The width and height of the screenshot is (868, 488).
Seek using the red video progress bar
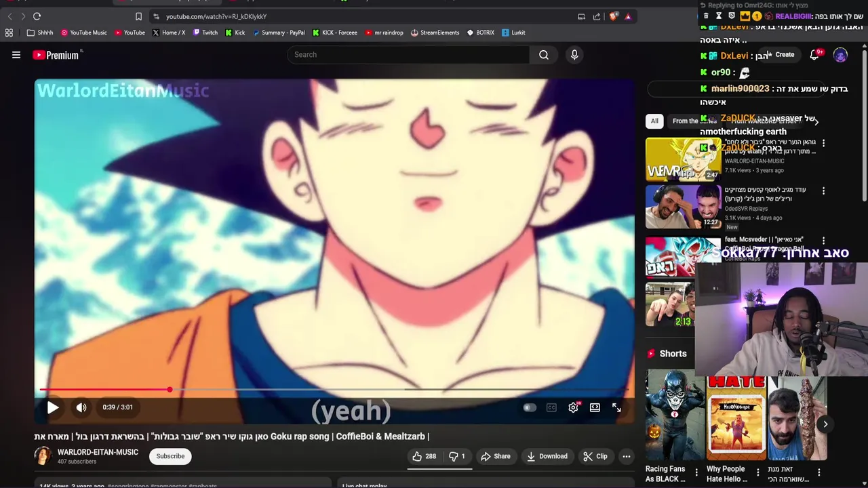coord(335,390)
